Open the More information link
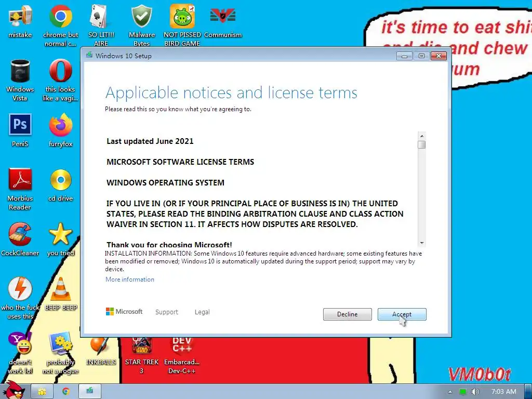This screenshot has width=532, height=399. click(129, 279)
